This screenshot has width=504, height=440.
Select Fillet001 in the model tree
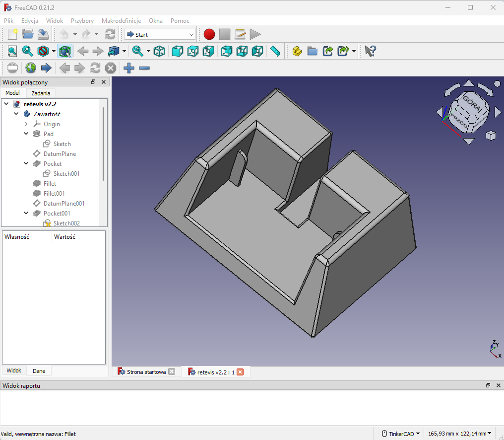pyautogui.click(x=54, y=193)
